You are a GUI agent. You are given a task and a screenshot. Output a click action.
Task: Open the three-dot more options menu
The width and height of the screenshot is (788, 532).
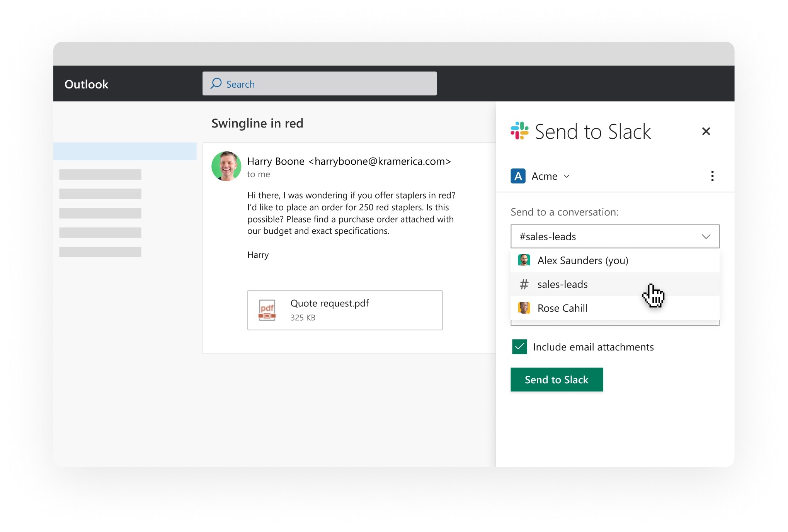[712, 176]
